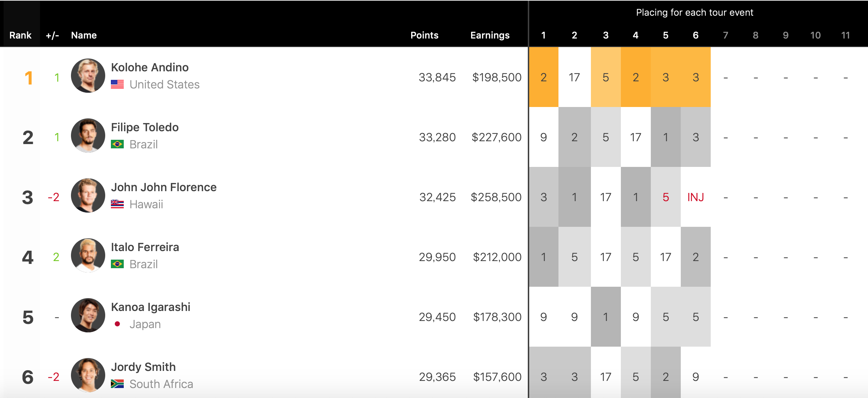Open Jordy Smith's name link
The height and width of the screenshot is (398, 868).
(x=143, y=367)
